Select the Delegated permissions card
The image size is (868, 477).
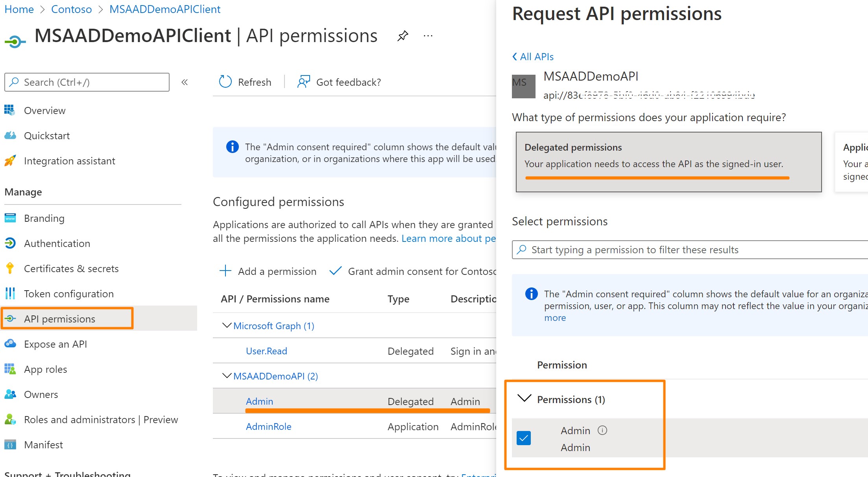coord(669,162)
